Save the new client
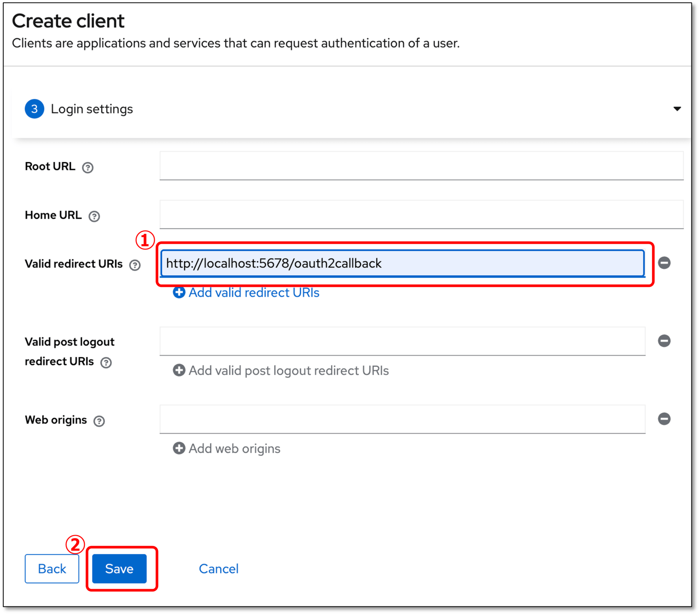The height and width of the screenshot is (615, 700). pyautogui.click(x=119, y=569)
